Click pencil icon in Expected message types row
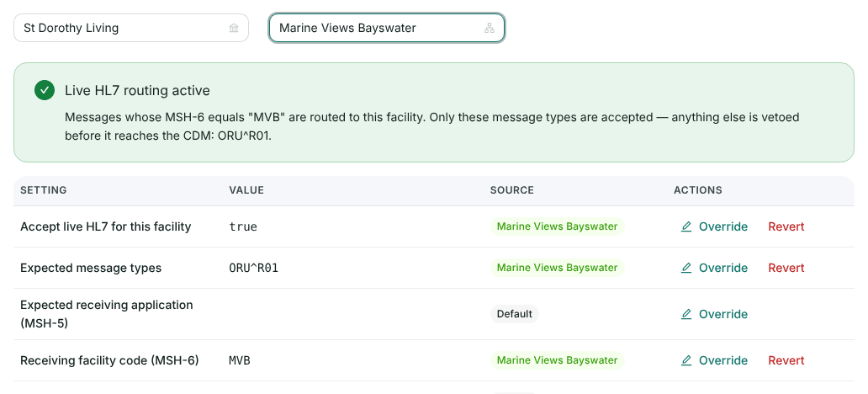Screen dimensions: 868x394 (x=686, y=268)
